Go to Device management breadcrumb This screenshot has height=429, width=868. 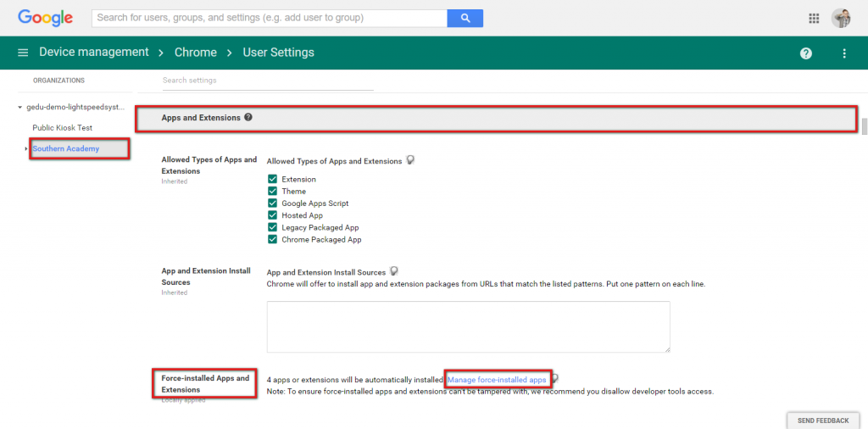tap(94, 52)
